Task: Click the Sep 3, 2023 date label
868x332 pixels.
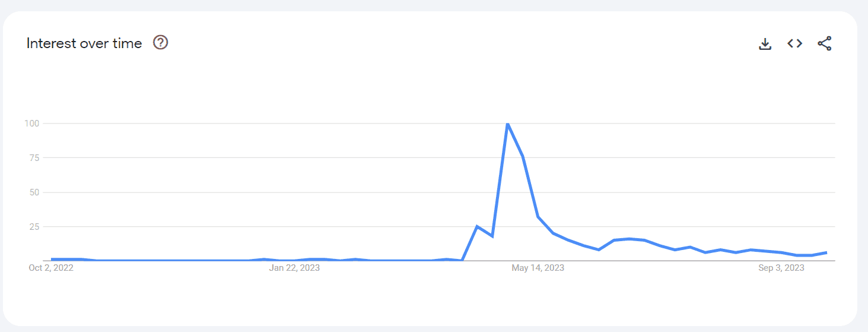Action: tap(781, 268)
